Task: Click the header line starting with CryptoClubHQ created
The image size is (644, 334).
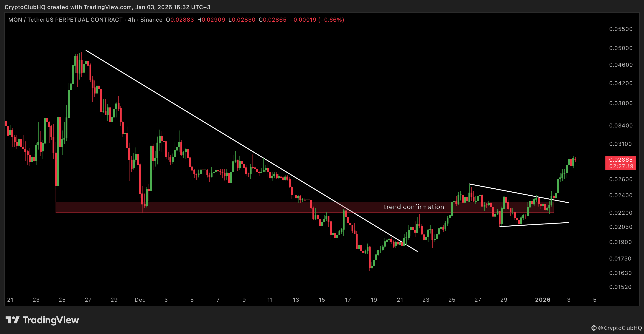Action: click(x=107, y=7)
